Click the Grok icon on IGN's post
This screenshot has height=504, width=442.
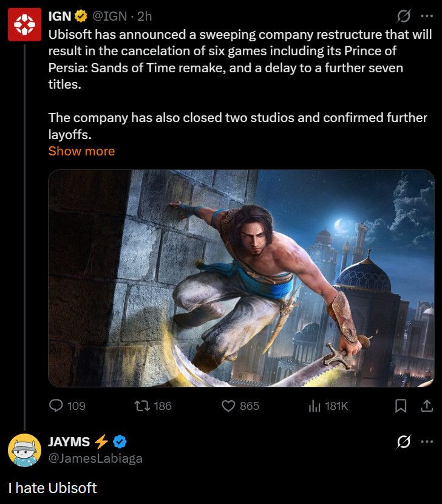(402, 16)
